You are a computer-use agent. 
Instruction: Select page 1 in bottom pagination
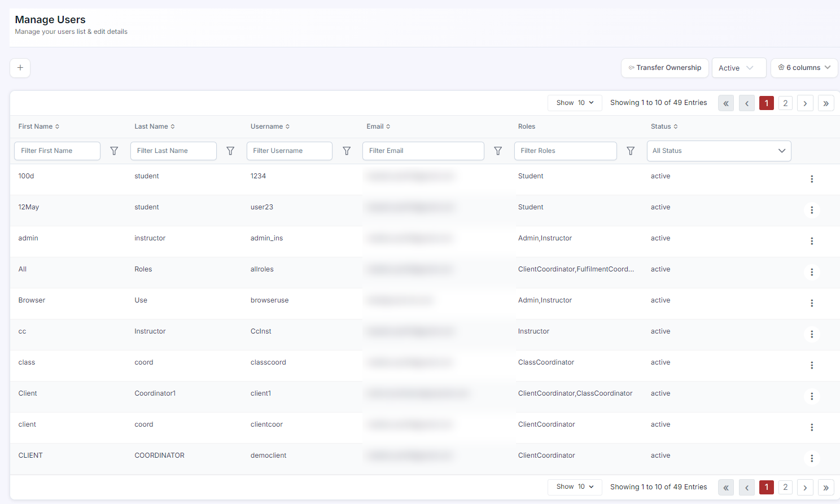pos(767,488)
